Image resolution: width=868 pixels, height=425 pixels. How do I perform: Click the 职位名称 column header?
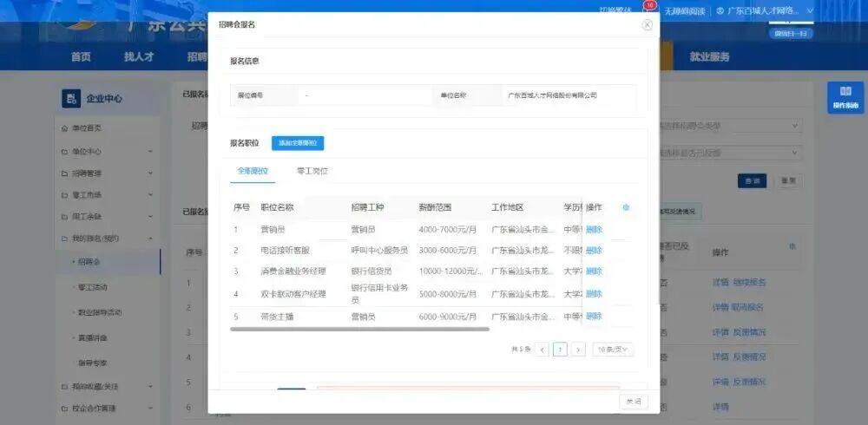[277, 207]
